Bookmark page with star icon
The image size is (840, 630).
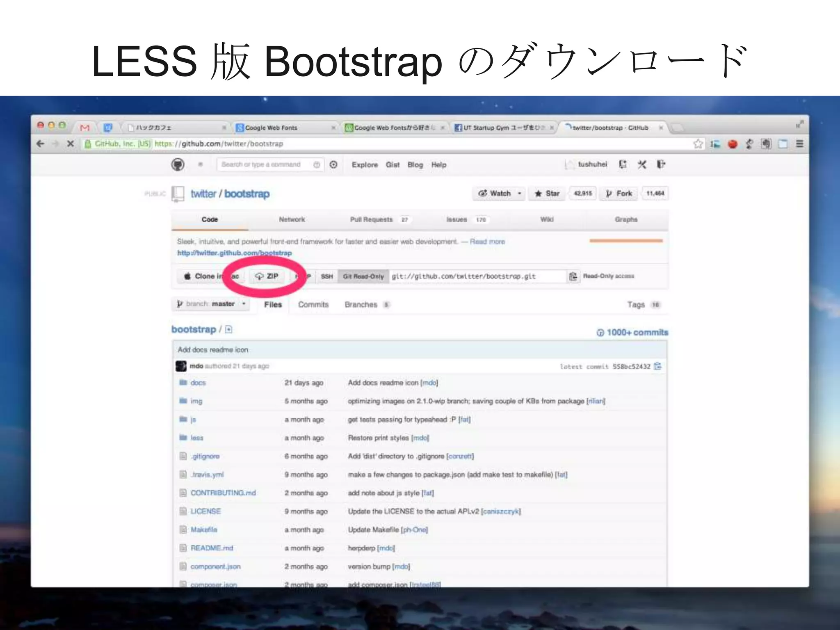698,144
